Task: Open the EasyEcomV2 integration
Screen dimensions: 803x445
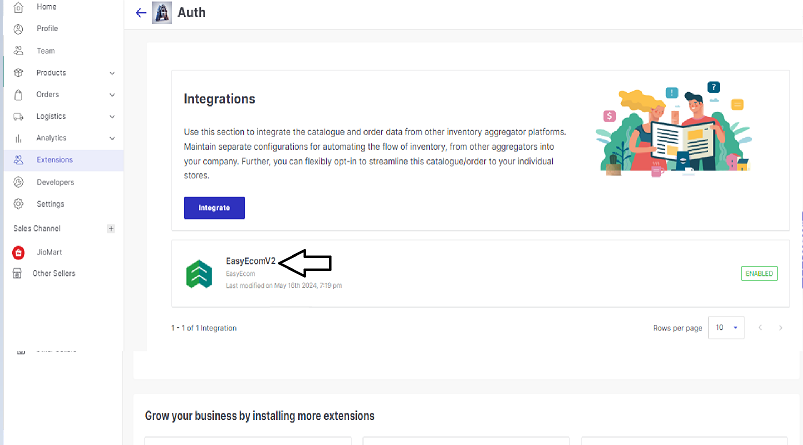Action: click(250, 261)
